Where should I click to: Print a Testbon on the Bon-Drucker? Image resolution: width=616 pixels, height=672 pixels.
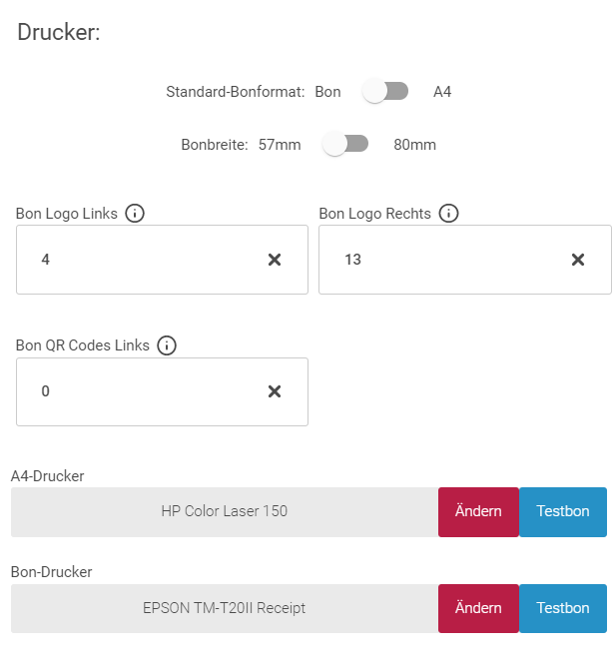point(563,608)
